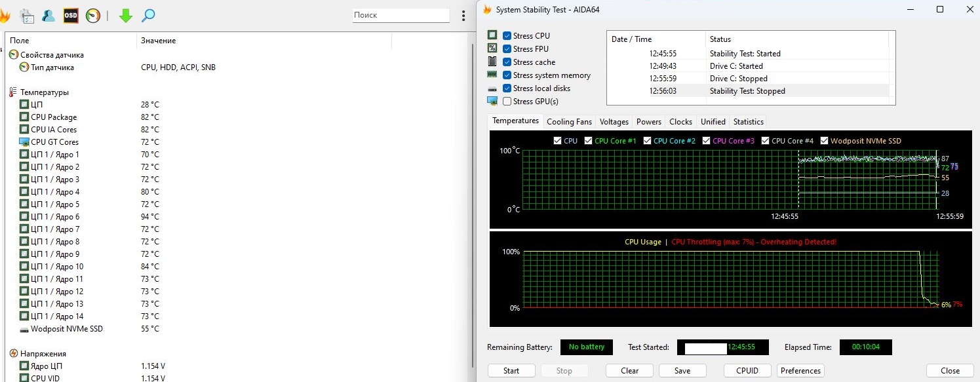
Task: Click the RAM module icon beside Stress system memory
Action: 492,75
